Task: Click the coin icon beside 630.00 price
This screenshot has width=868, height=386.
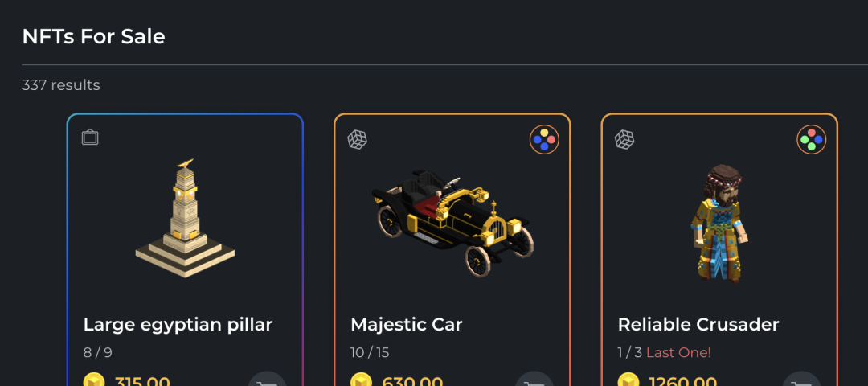Action: tap(361, 380)
